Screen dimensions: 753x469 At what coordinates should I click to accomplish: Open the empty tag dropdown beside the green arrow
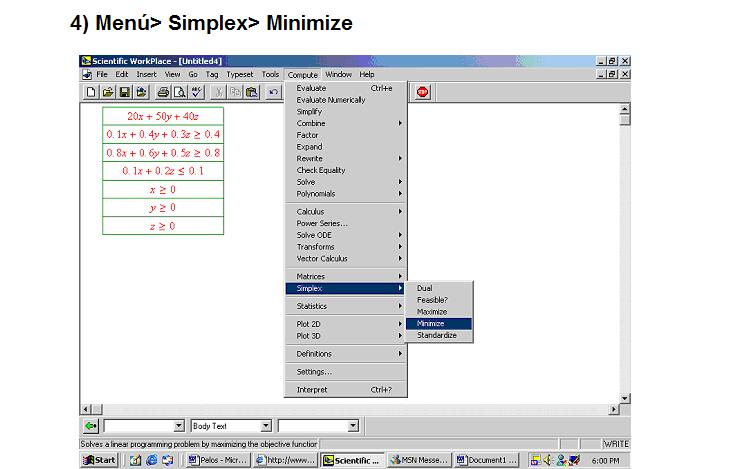tap(179, 426)
